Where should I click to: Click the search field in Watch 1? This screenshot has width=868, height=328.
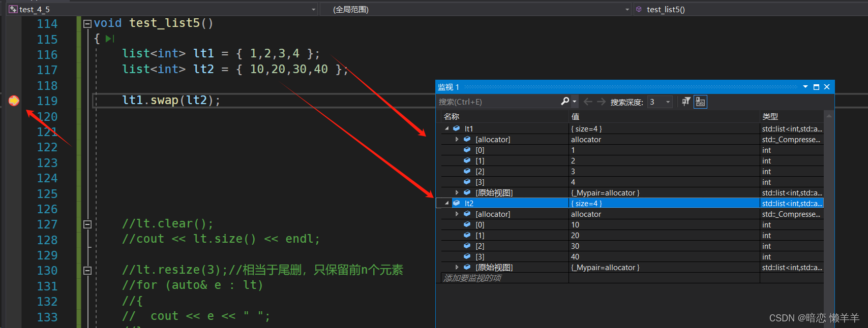498,102
